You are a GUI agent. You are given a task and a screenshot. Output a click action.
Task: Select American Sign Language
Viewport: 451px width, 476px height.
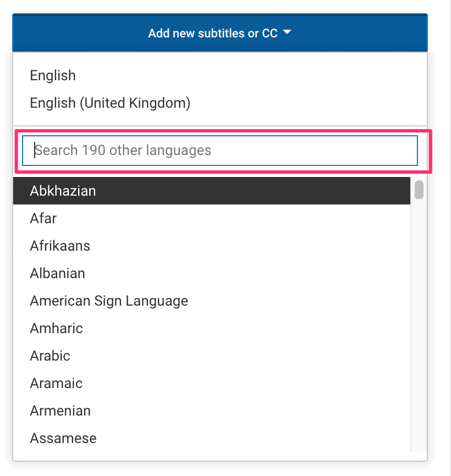[109, 301]
